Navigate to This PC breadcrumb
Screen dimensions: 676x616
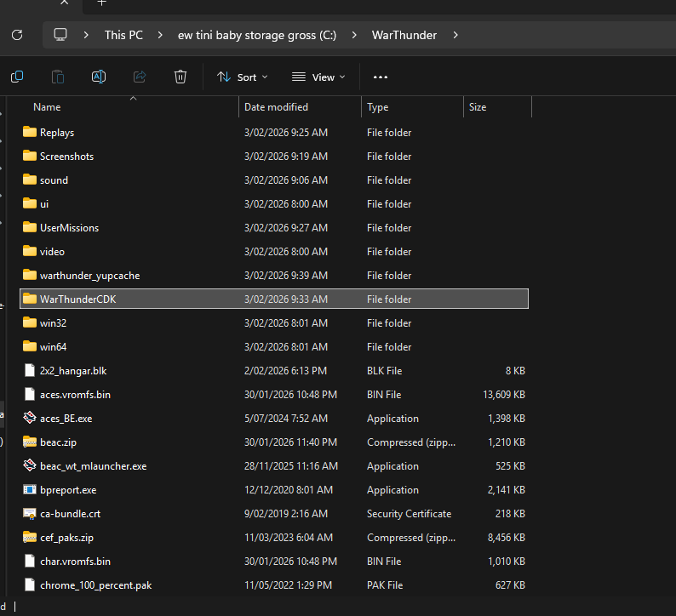pos(123,35)
